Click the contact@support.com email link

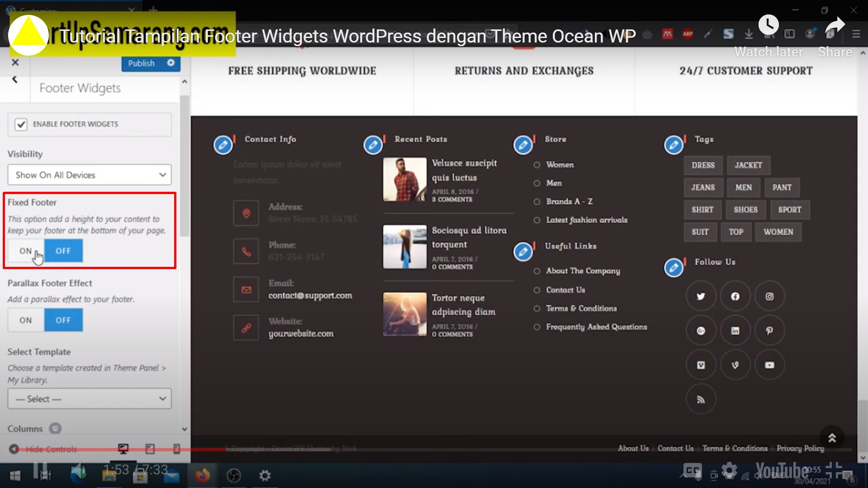tap(310, 296)
